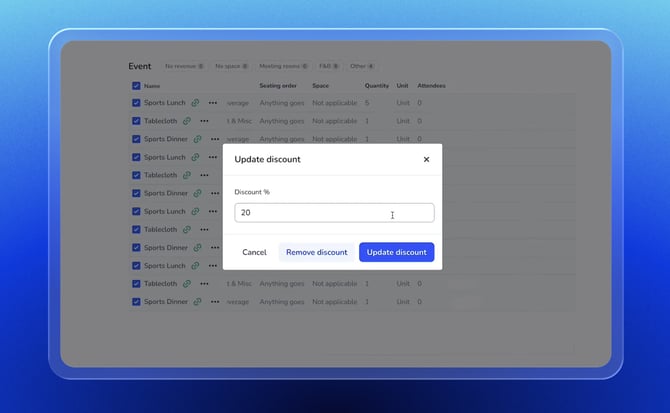Select the Meeting rooms filter tab
670x413 pixels.
pos(283,66)
